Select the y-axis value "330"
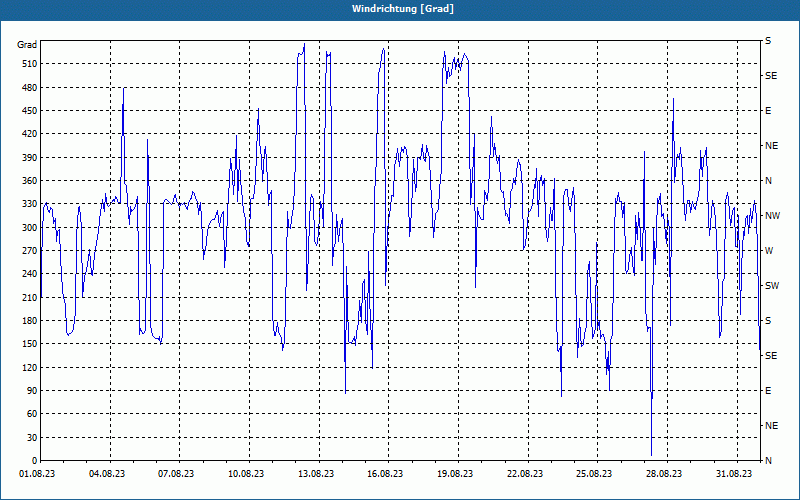This screenshot has width=800, height=500. [29, 204]
